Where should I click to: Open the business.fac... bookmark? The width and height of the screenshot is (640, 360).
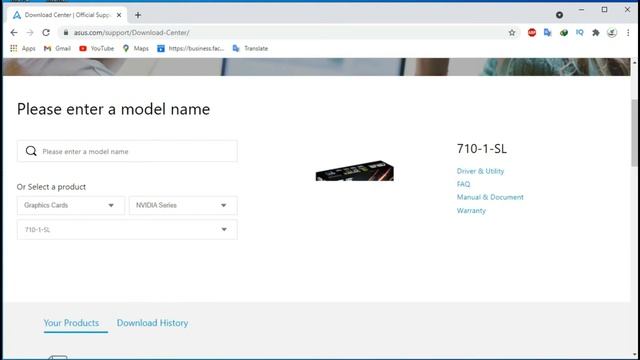(x=191, y=48)
